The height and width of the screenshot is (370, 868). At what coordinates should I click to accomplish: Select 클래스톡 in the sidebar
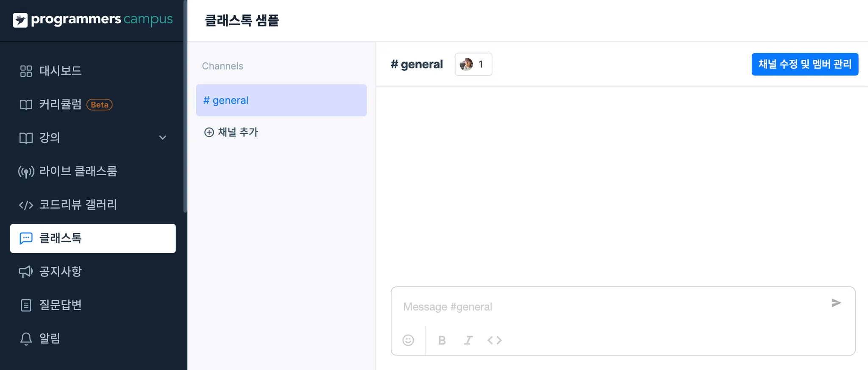(93, 238)
